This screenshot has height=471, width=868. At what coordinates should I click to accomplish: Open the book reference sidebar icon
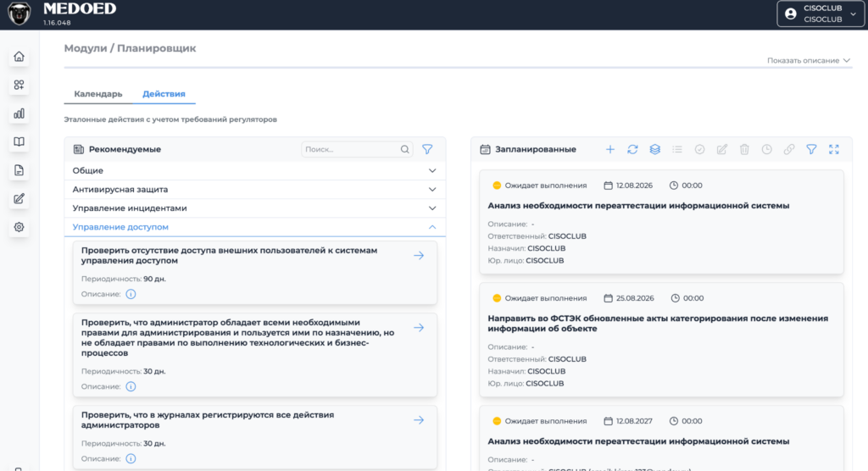point(19,141)
